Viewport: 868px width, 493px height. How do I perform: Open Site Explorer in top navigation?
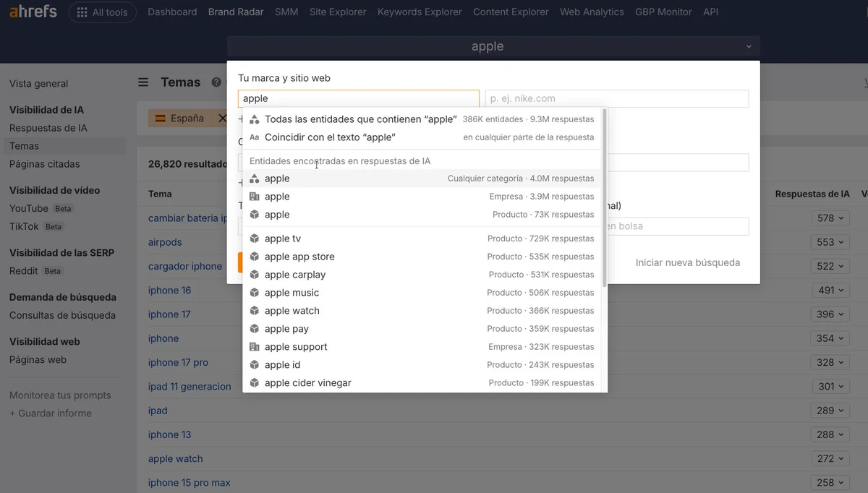[x=338, y=12]
